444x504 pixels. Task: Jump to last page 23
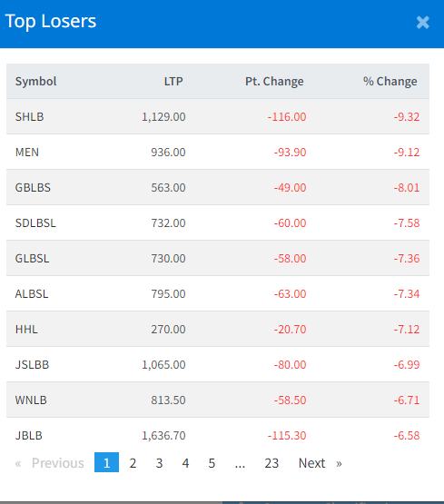(271, 463)
